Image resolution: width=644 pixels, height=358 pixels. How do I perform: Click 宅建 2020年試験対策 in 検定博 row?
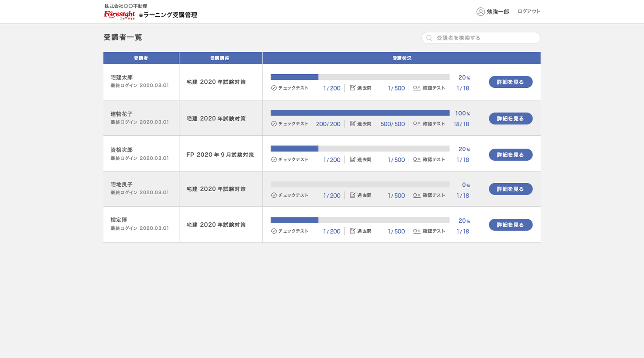pyautogui.click(x=216, y=225)
